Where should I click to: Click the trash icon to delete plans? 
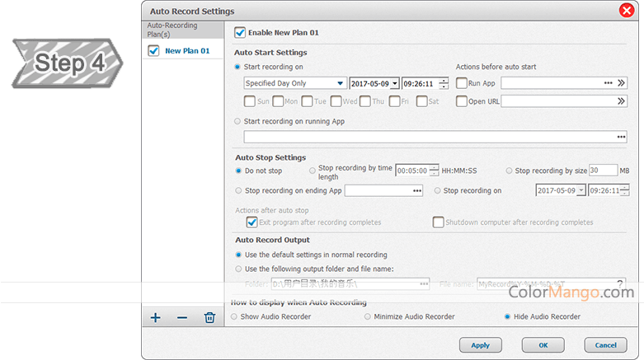pos(209,318)
